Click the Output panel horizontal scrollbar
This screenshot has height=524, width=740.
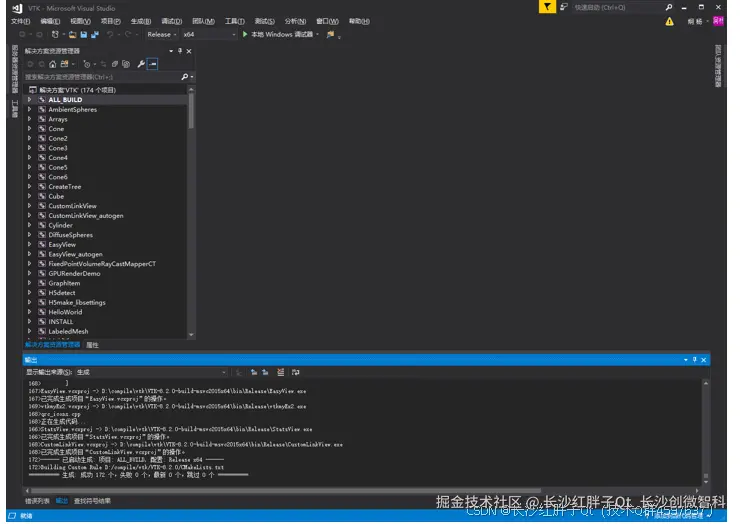coord(286,491)
